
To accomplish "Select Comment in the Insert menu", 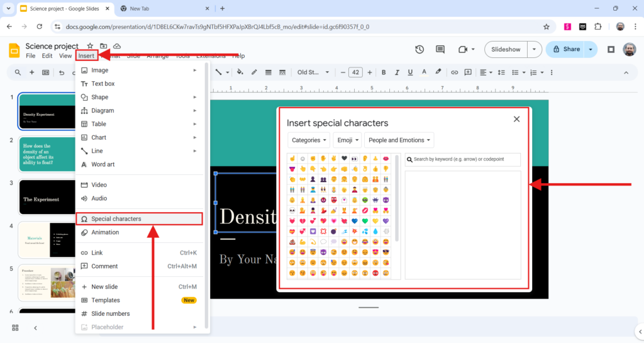I will [139, 267].
